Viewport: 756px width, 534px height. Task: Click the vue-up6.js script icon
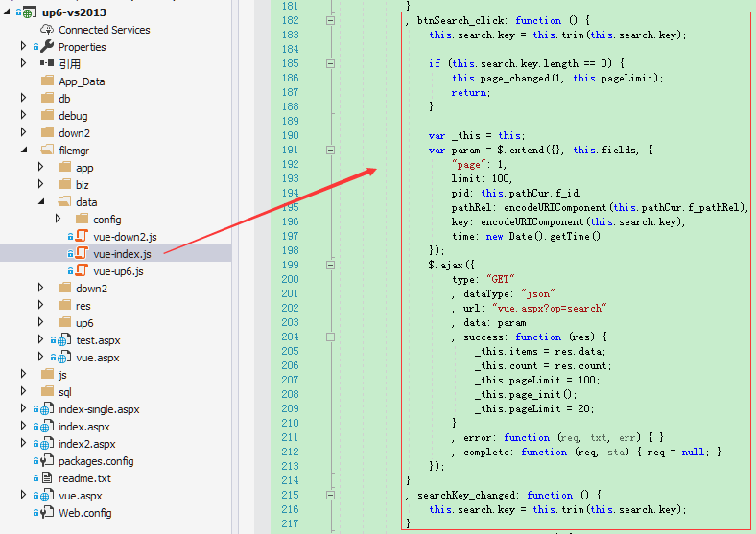[82, 271]
